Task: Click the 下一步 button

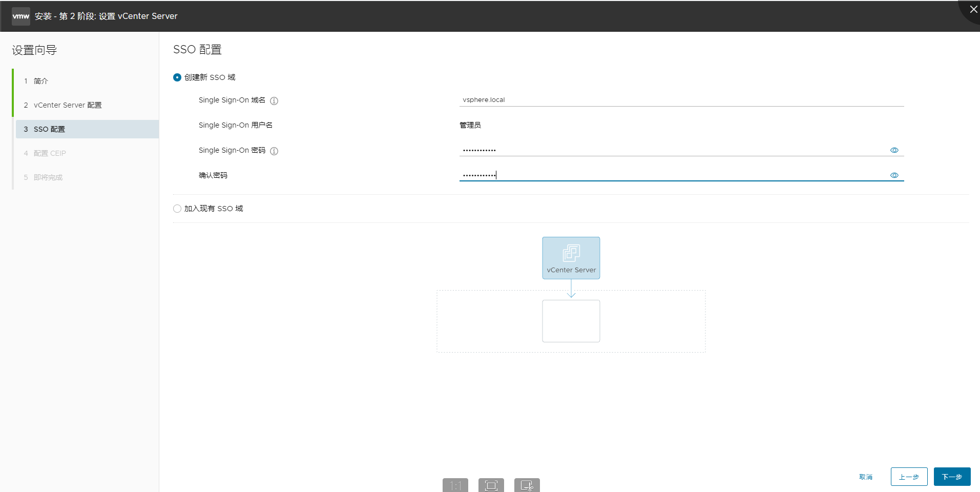Action: 952,476
